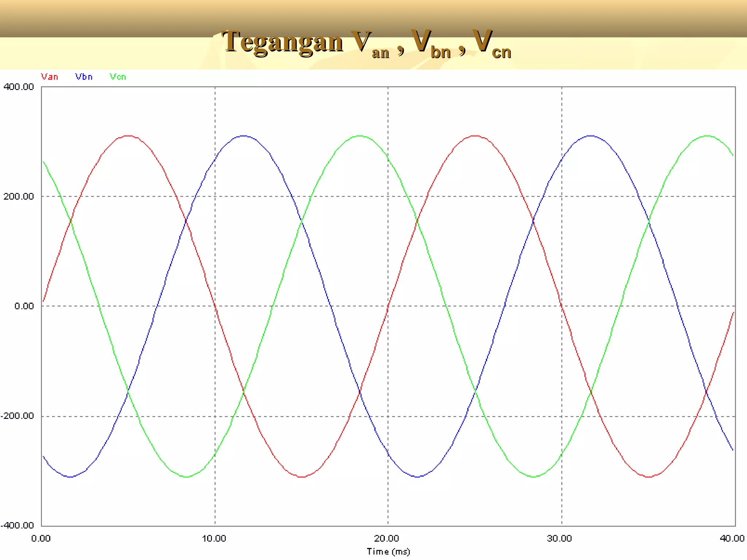747x560 pixels.
Task: Click the 20.00 time axis label
Action: 387,538
